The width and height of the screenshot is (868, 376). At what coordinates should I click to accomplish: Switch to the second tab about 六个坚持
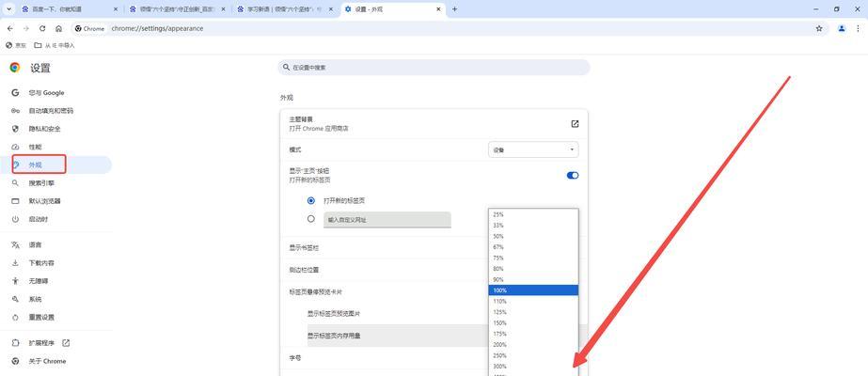coord(177,9)
